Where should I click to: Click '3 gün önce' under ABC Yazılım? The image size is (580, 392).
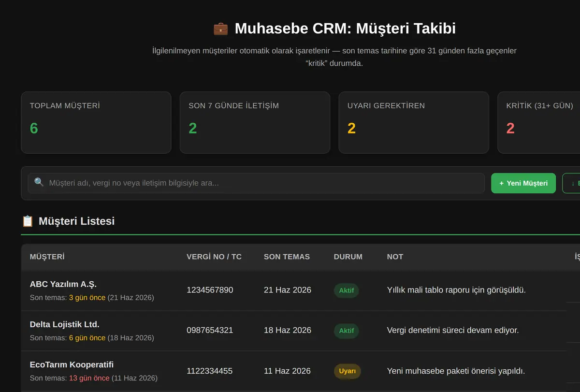pos(87,298)
